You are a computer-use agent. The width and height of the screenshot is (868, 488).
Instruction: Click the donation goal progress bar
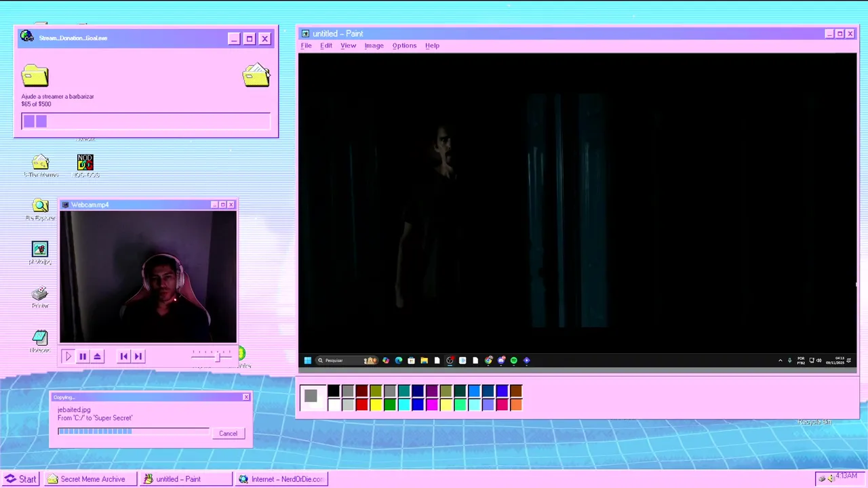click(x=146, y=121)
